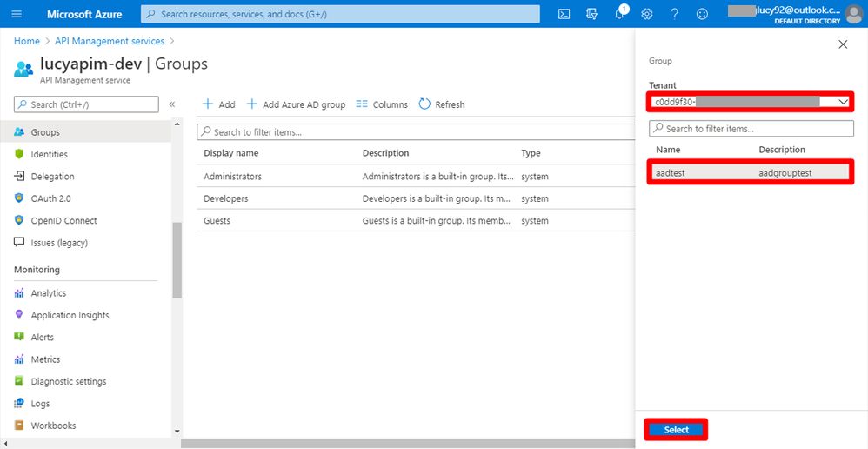Click the notifications bell icon
The image size is (868, 449).
619,14
